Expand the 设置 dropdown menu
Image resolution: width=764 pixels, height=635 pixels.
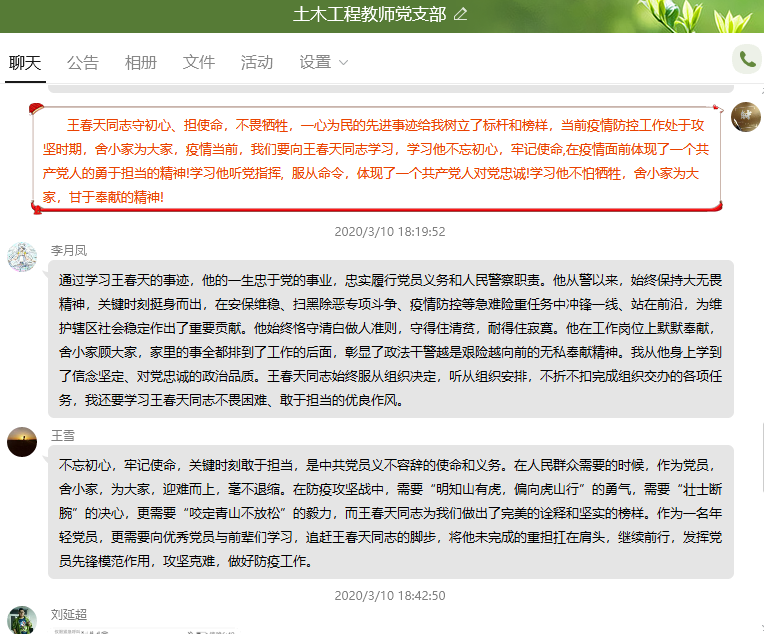click(x=324, y=62)
